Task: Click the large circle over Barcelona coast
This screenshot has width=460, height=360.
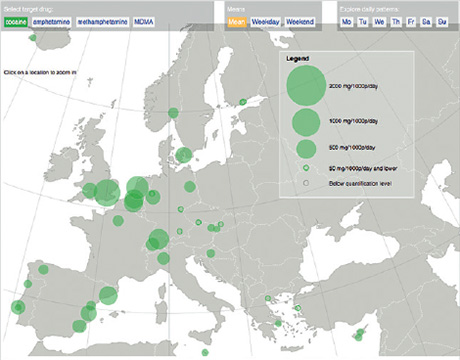Action: pyautogui.click(x=108, y=296)
